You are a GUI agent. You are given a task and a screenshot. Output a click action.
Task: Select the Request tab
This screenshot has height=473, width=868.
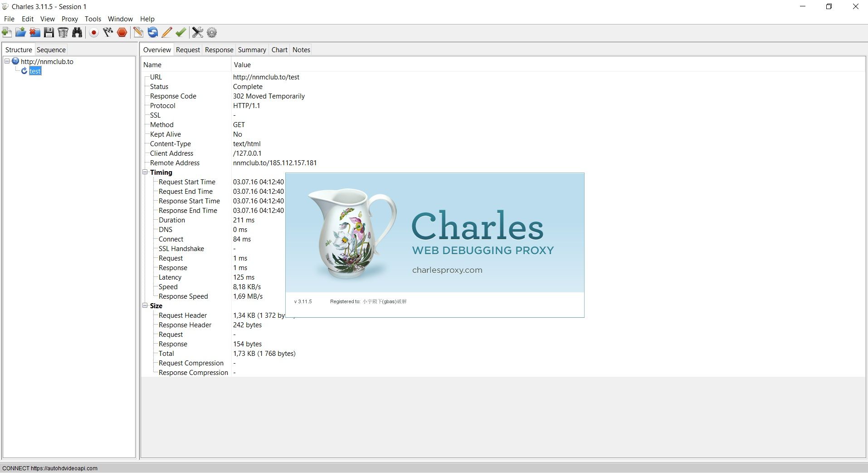[x=188, y=49]
